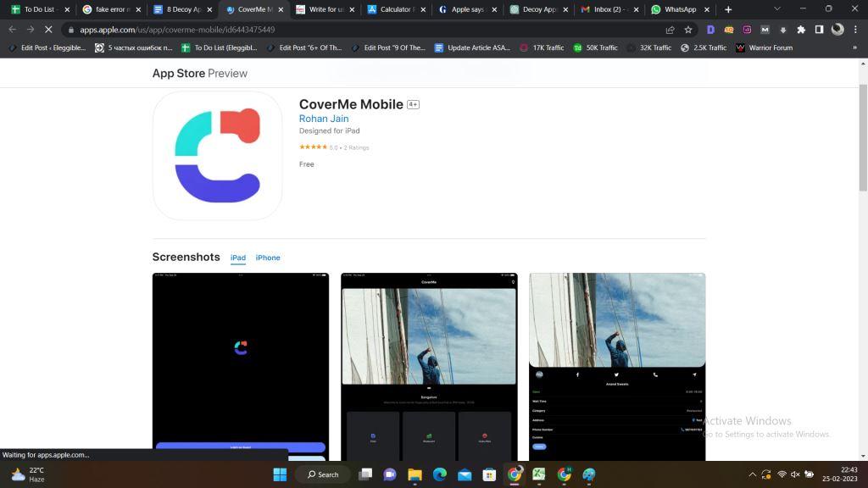The height and width of the screenshot is (488, 868).
Task: Open the Chat app on taskbar
Action: point(390,474)
